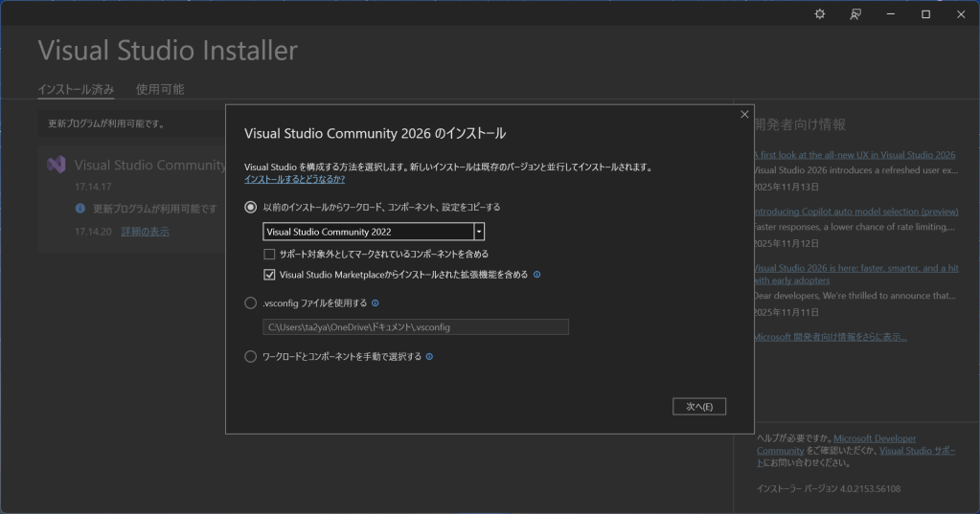Click info icon beside manual workload selection
Viewport: 980px width, 514px height.
pyautogui.click(x=429, y=357)
